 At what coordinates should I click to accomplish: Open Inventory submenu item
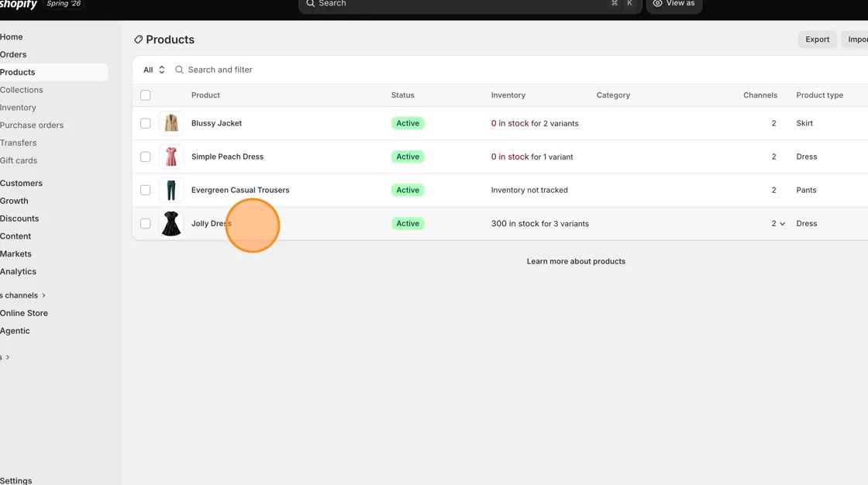pos(19,108)
